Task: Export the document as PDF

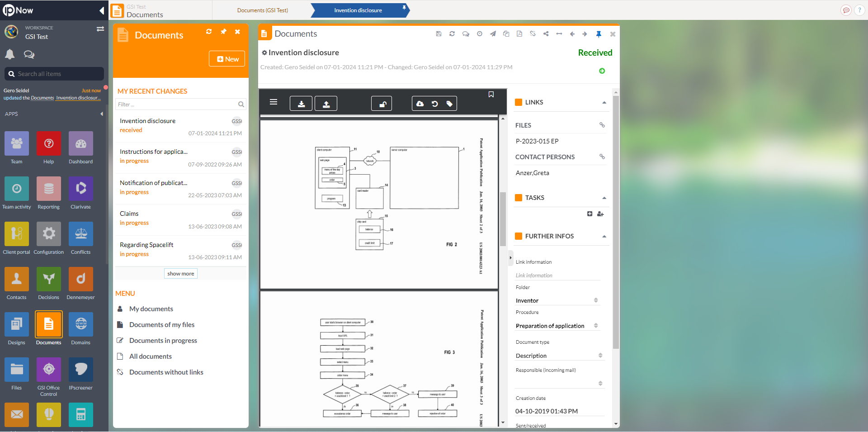Action: tap(519, 33)
